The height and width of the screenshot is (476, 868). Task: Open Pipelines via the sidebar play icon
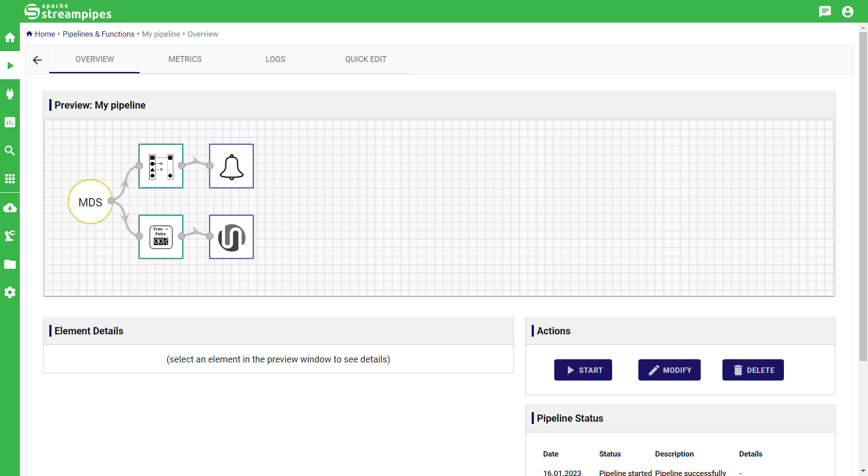[x=10, y=66]
